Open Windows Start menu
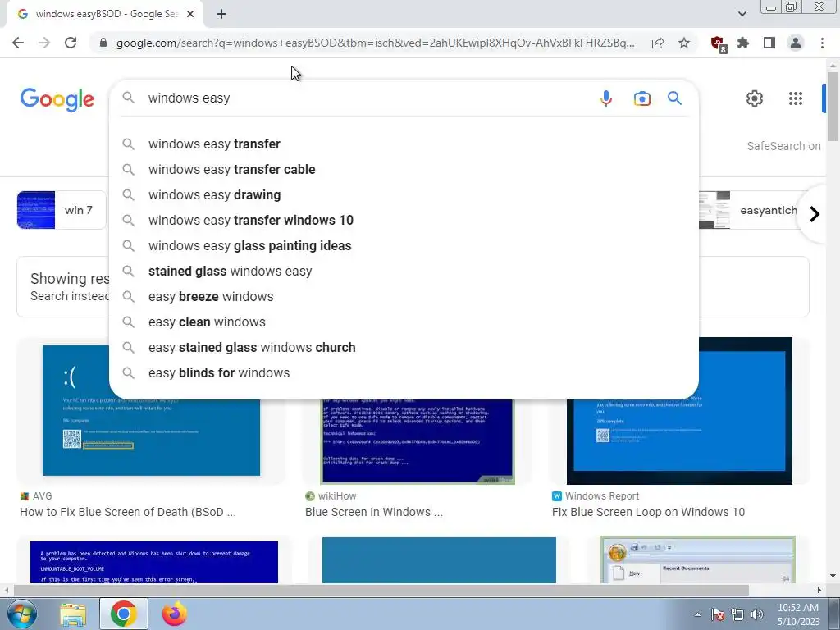This screenshot has width=840, height=630. click(x=22, y=614)
